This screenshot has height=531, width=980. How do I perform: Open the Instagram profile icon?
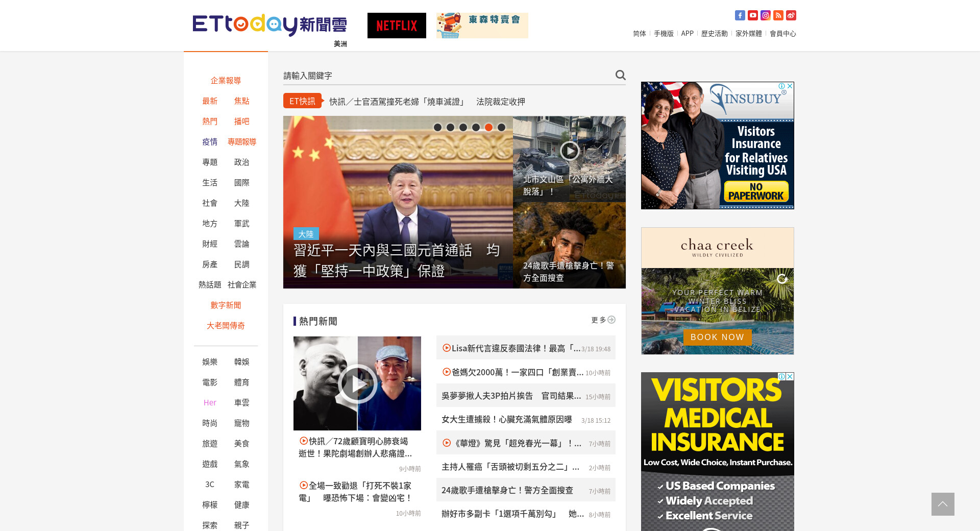click(x=765, y=15)
